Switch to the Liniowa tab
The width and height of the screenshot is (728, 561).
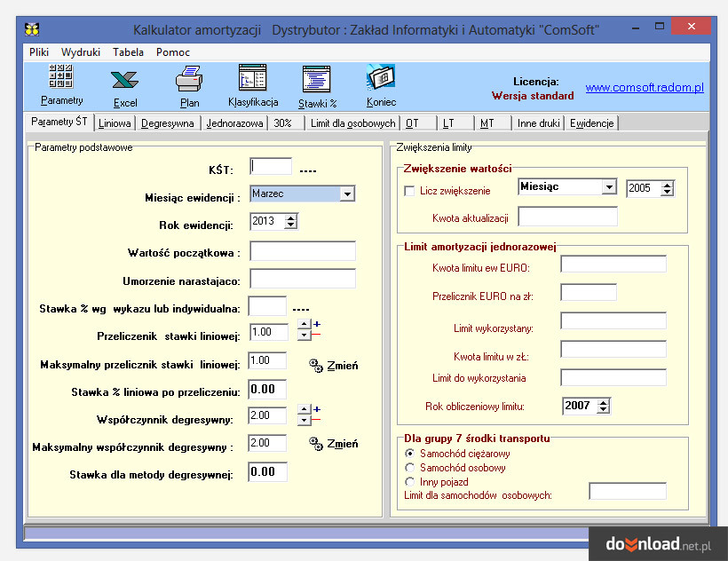(x=115, y=123)
